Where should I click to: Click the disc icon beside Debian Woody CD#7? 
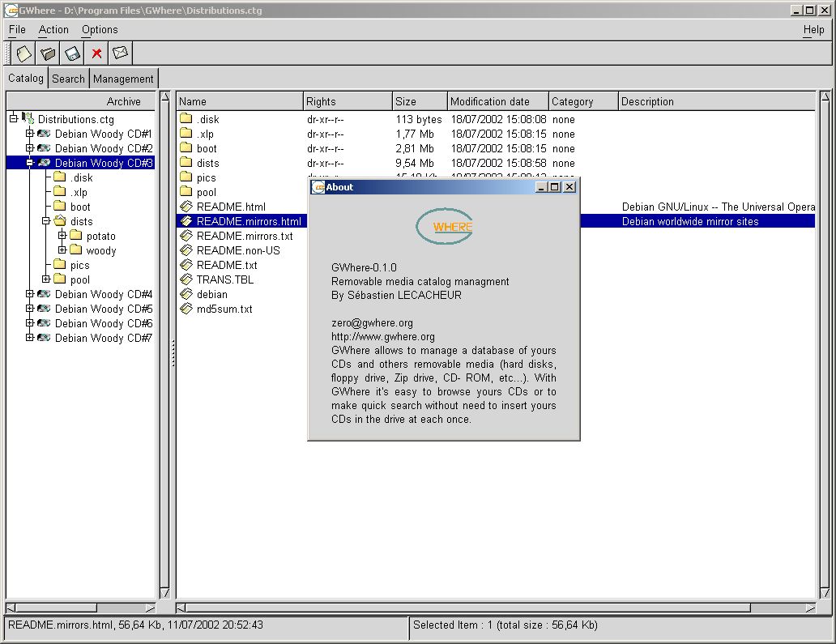pyautogui.click(x=45, y=338)
